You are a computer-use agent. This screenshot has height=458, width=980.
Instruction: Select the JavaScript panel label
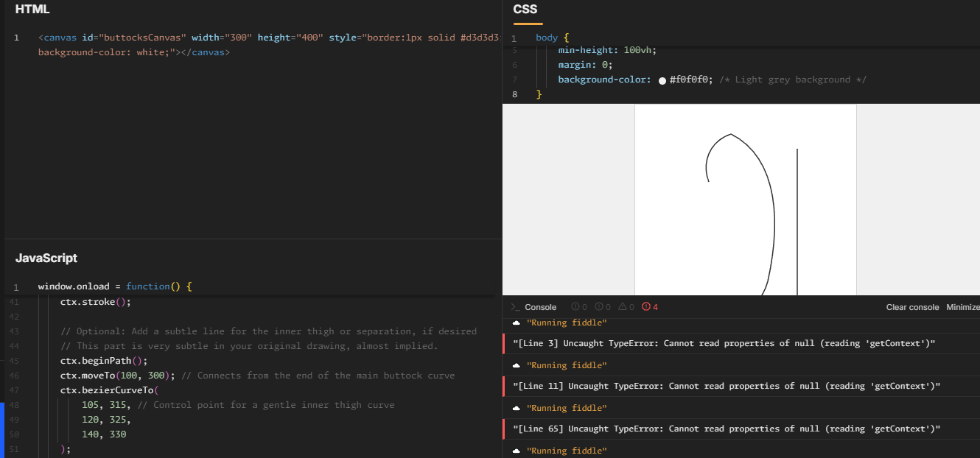(46, 258)
